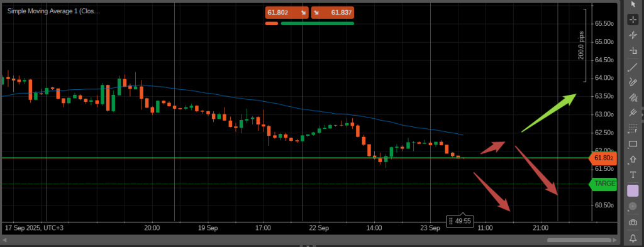Viewport: 644px width, 247px height.
Task: Click the orange 61.802 price axis label
Action: click(x=602, y=158)
